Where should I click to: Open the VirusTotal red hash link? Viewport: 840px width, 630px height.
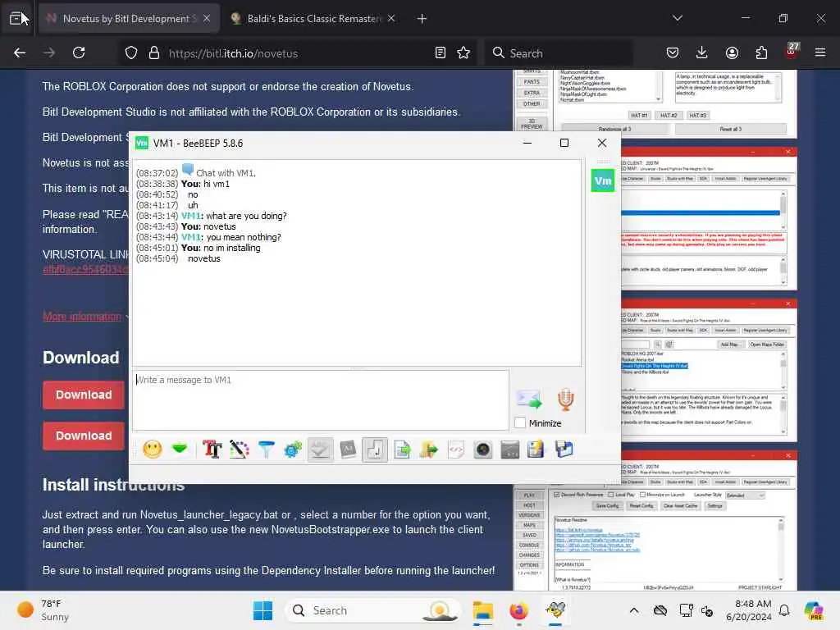(85, 269)
